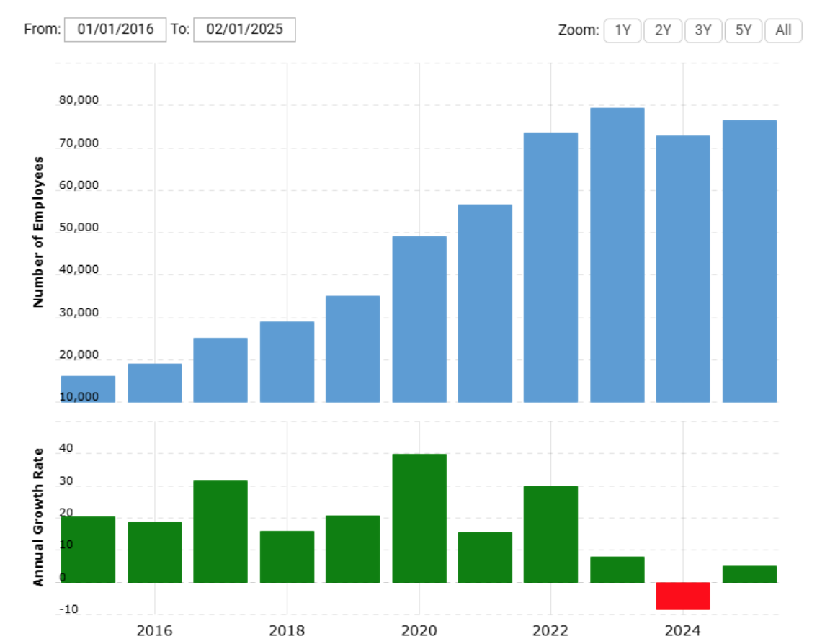
Task: Click the leftmost blue employees bar
Action: pyautogui.click(x=88, y=389)
